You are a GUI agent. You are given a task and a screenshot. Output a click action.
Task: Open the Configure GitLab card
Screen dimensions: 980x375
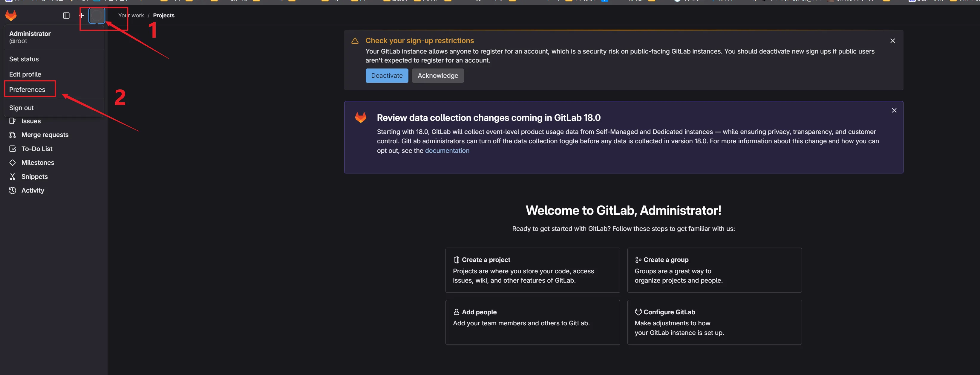(x=714, y=322)
